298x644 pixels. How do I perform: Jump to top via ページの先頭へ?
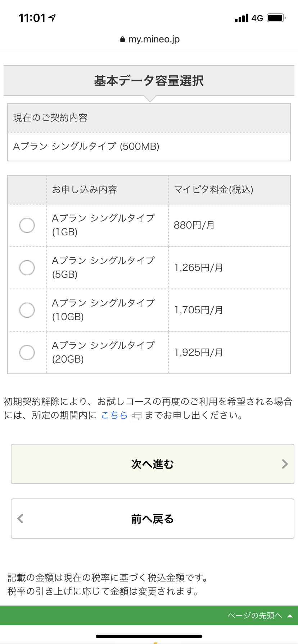pos(255,616)
